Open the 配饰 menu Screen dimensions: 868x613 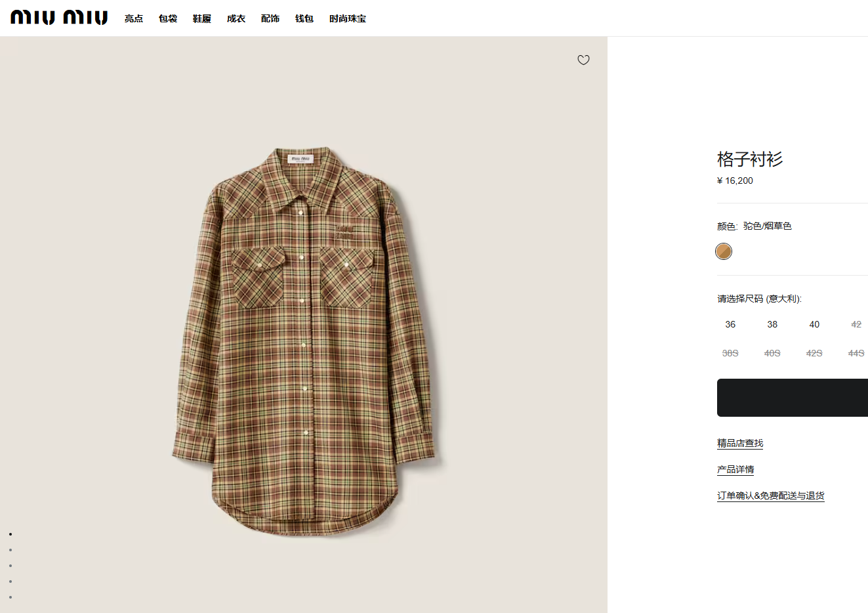tap(270, 19)
